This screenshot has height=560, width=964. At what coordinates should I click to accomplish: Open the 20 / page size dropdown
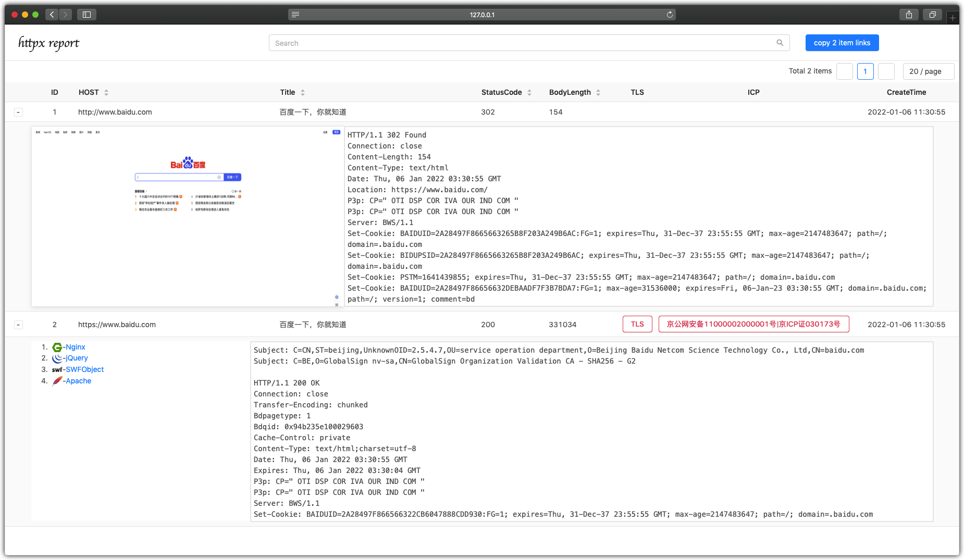(928, 71)
